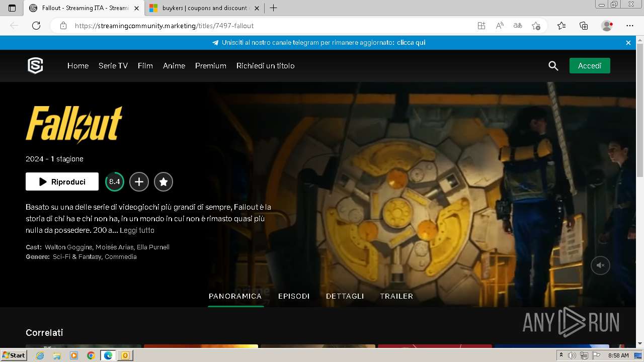
Task: Open the Film section
Action: point(145,66)
